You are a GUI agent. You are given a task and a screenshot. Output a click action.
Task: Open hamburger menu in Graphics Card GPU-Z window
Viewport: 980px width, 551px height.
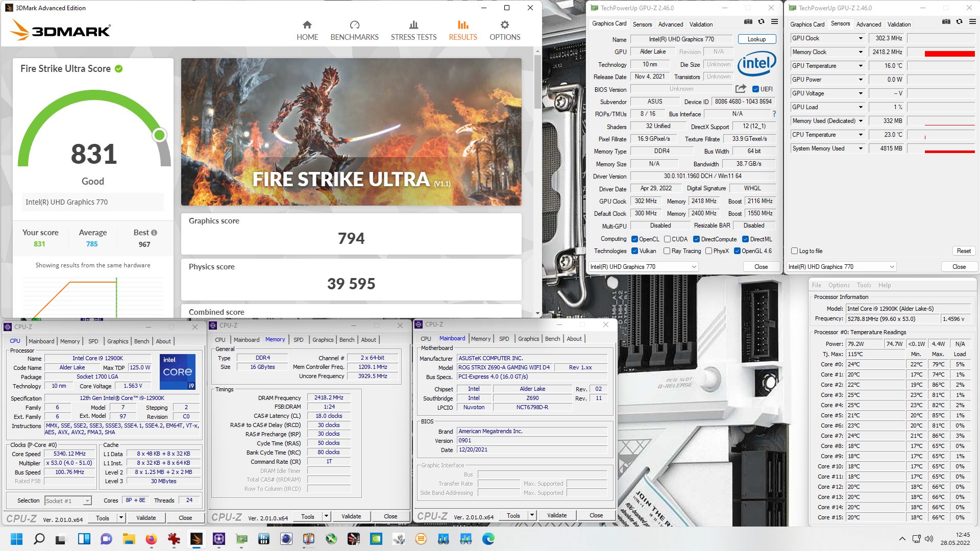click(774, 21)
